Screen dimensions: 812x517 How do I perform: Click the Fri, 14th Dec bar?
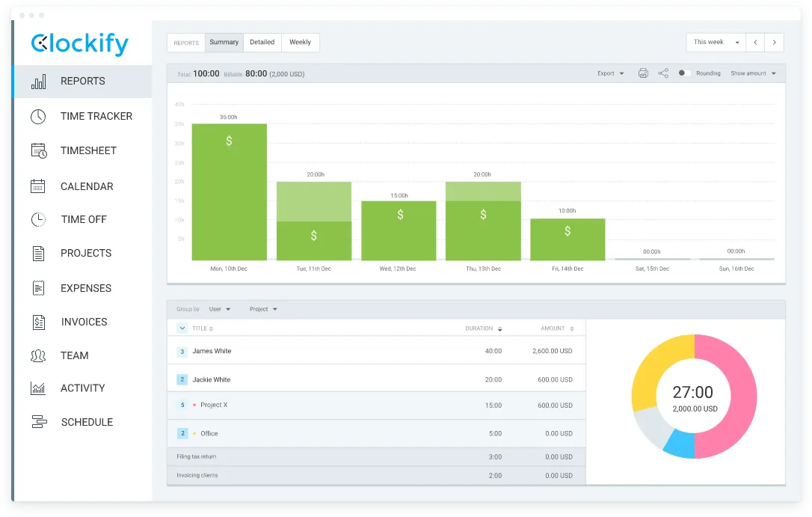click(568, 239)
